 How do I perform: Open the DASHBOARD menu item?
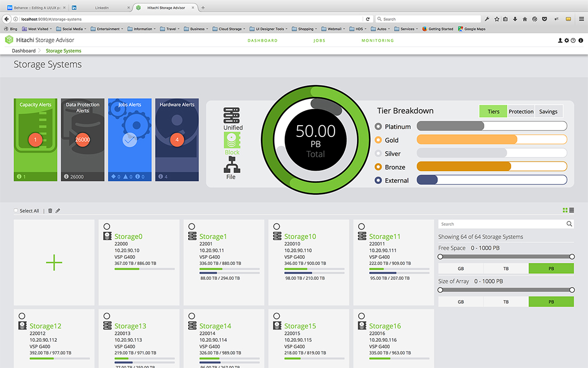262,41
